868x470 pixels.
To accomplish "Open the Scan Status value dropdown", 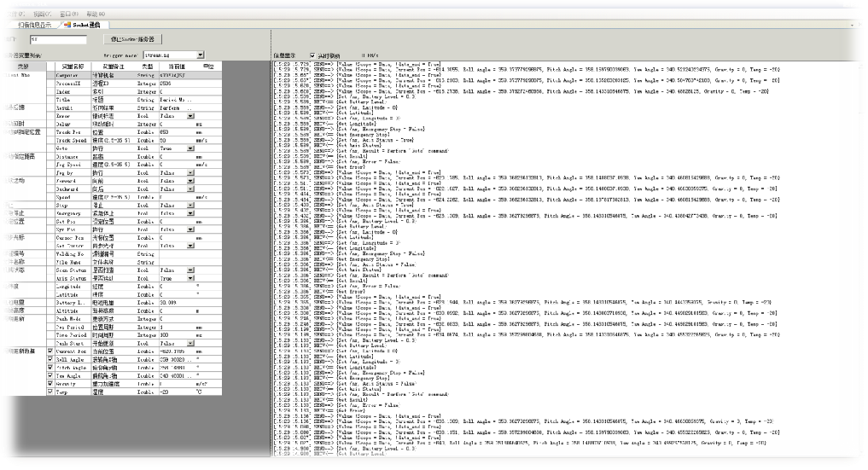I will point(190,270).
